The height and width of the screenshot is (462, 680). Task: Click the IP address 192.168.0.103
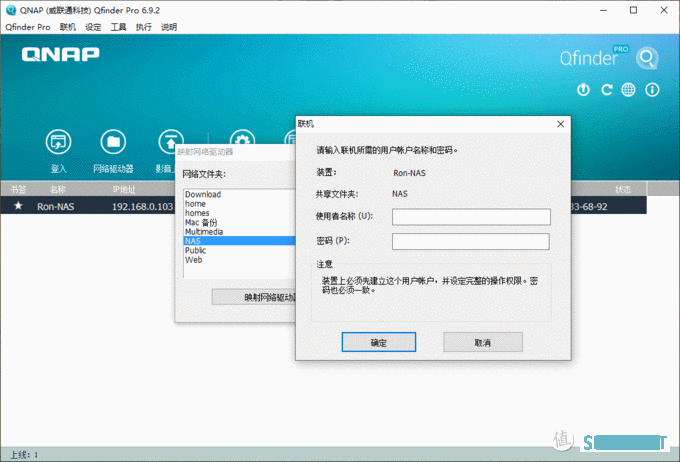pyautogui.click(x=142, y=206)
